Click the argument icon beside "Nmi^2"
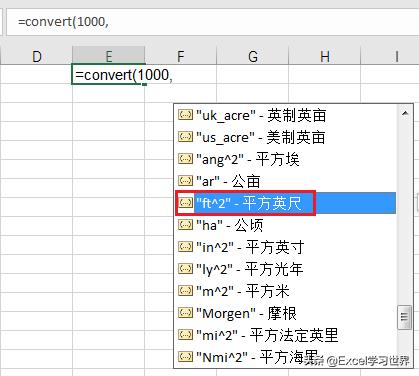Screen dimensions: 419x376 tap(185, 357)
